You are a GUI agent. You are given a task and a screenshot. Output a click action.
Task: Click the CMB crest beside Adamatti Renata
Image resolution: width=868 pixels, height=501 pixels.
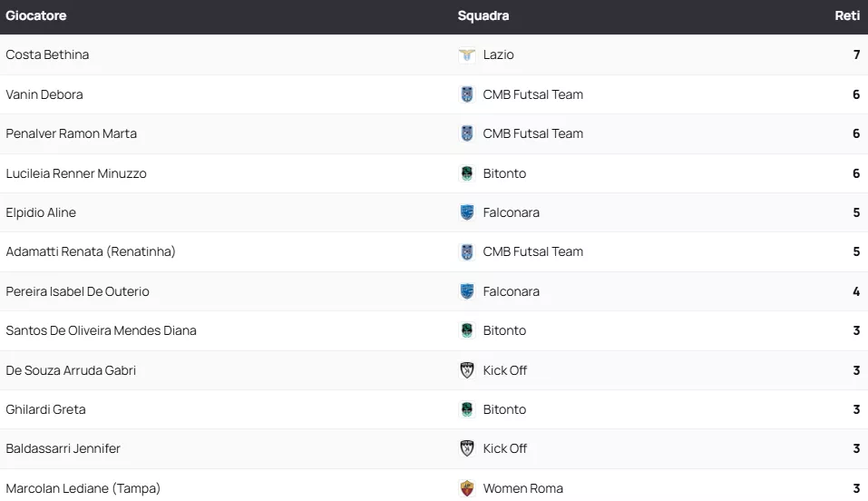(x=467, y=251)
